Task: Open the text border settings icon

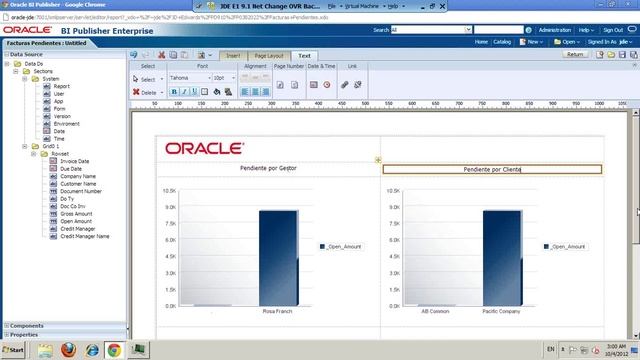Action: 204,92
